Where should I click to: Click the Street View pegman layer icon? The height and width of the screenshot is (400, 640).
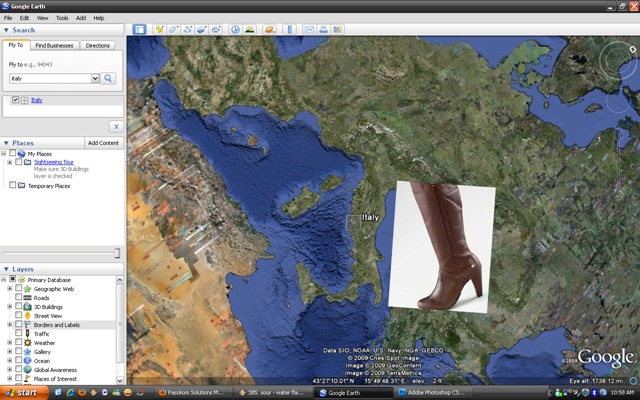[27, 316]
